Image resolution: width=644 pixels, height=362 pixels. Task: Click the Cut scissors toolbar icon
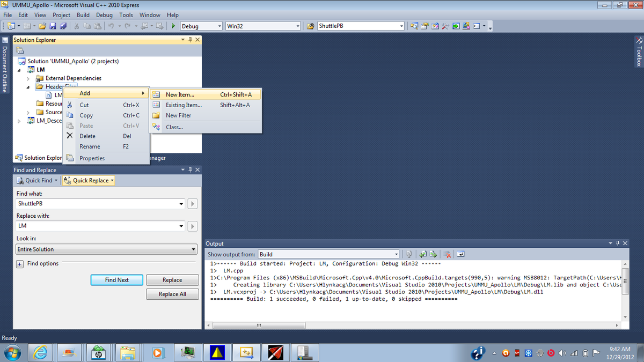(77, 26)
